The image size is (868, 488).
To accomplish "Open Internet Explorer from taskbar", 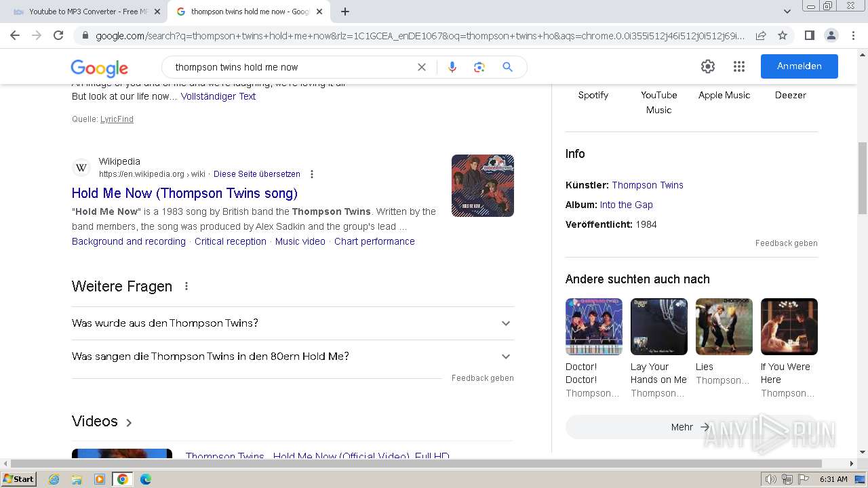I will point(54,479).
